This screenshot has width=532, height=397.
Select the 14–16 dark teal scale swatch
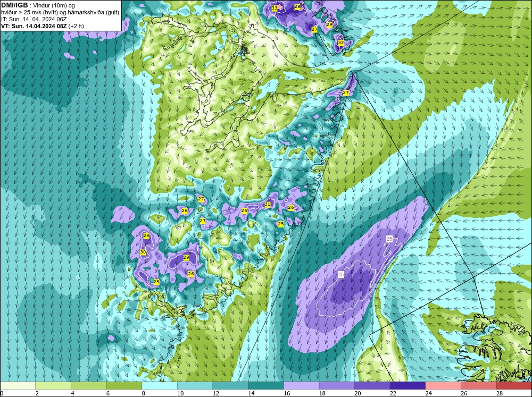265,385
